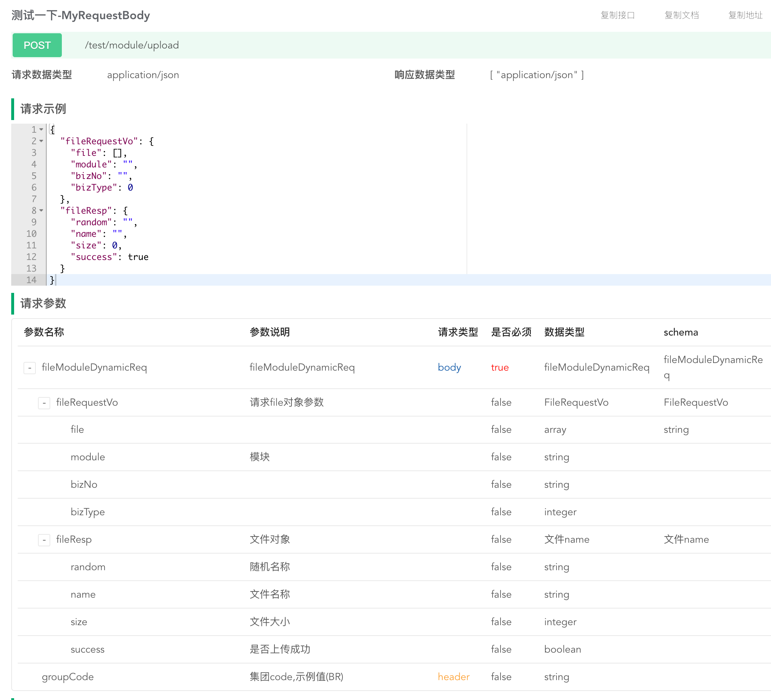Image resolution: width=771 pixels, height=700 pixels.
Task: Click the 文件对象 description cell
Action: (269, 539)
